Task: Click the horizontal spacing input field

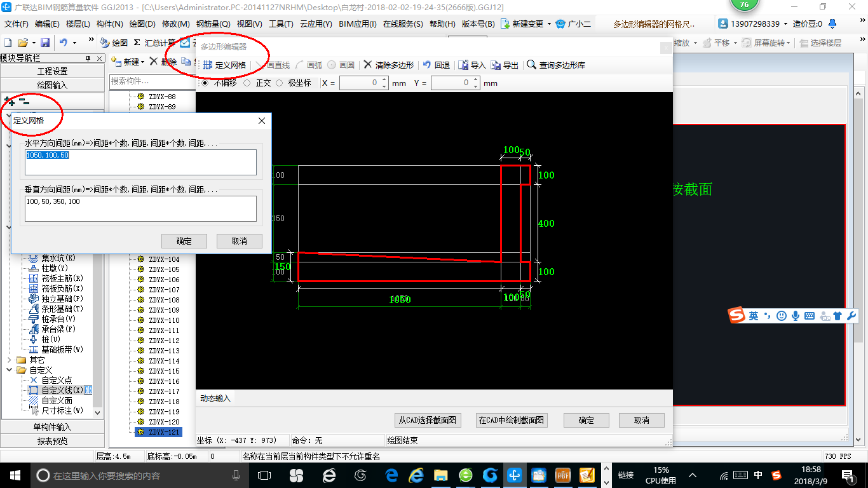Action: 140,162
